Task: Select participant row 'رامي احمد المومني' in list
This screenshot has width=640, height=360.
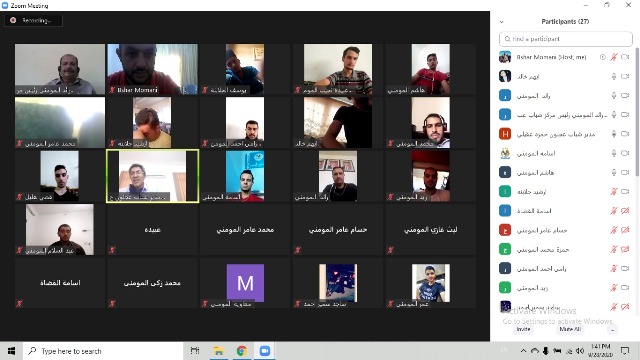Action: (x=565, y=269)
